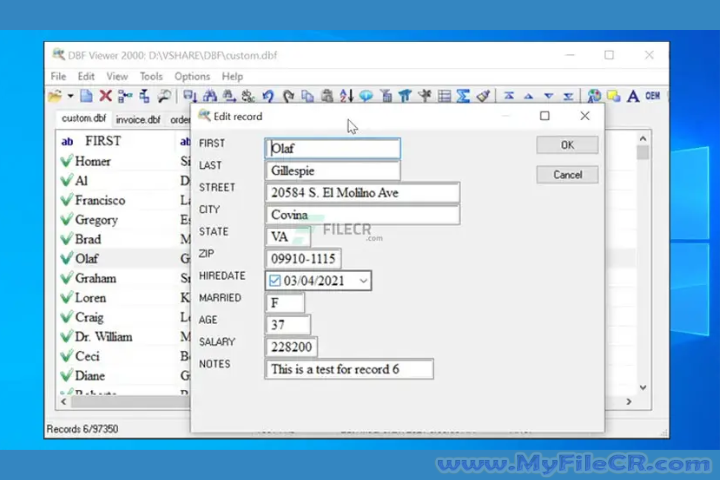Image resolution: width=720 pixels, height=480 pixels.
Task: Click the LAST field containing Gillespie
Action: (332, 171)
